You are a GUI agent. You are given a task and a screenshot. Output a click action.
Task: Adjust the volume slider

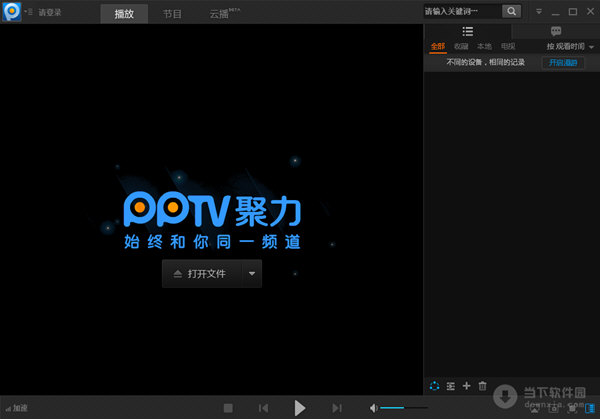click(404, 408)
